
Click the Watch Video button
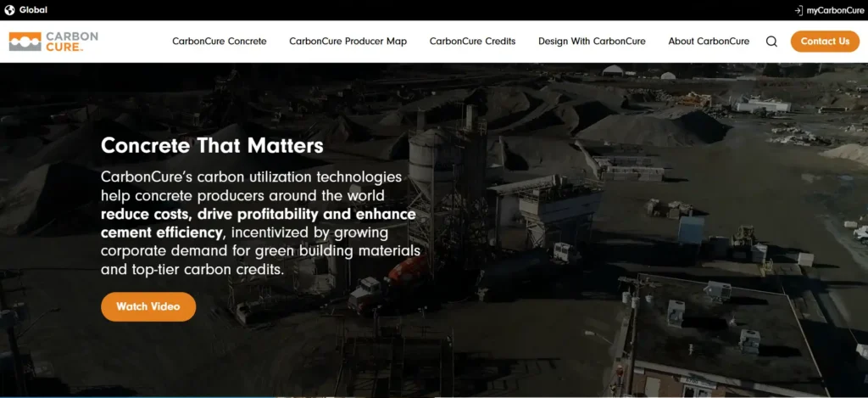[x=148, y=306]
